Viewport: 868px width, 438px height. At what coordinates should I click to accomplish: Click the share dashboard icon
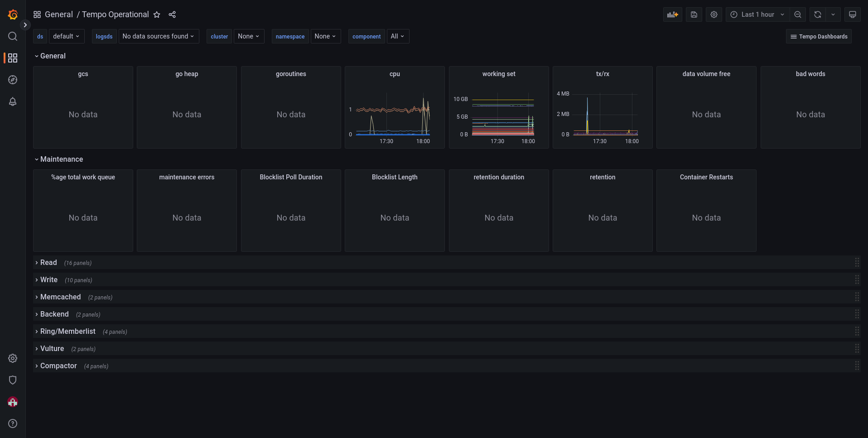[x=172, y=14]
